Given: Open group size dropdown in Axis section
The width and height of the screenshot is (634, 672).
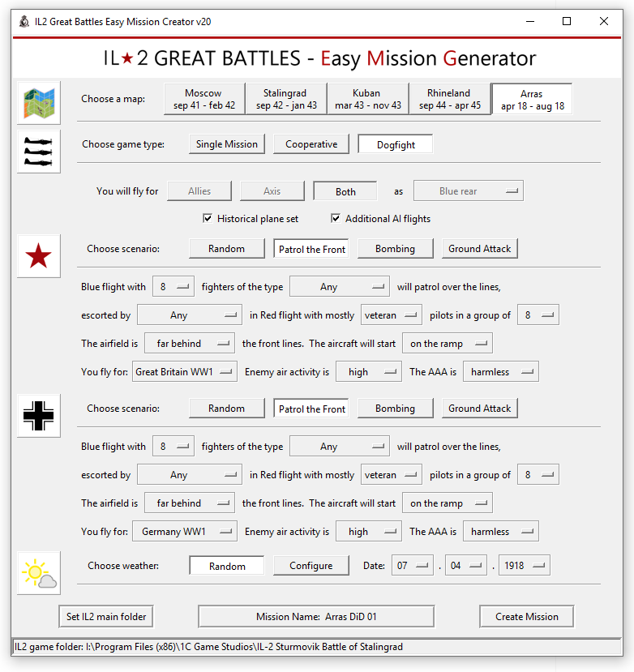Looking at the screenshot, I should coord(538,474).
